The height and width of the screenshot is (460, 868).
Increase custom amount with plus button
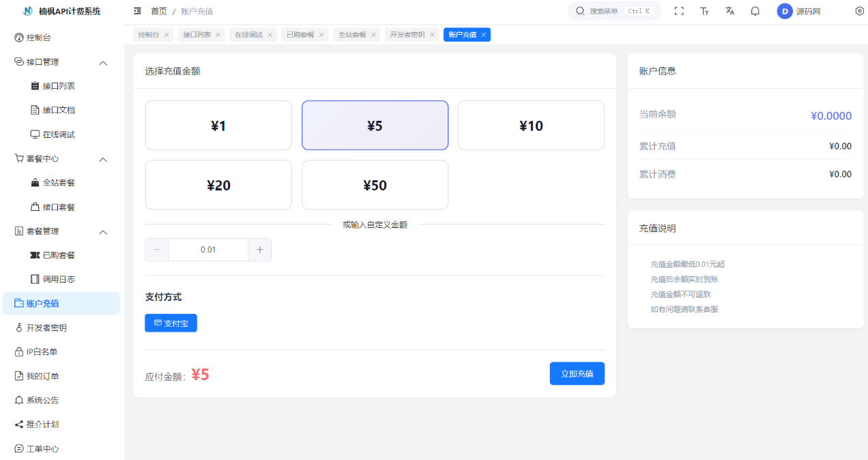point(259,250)
